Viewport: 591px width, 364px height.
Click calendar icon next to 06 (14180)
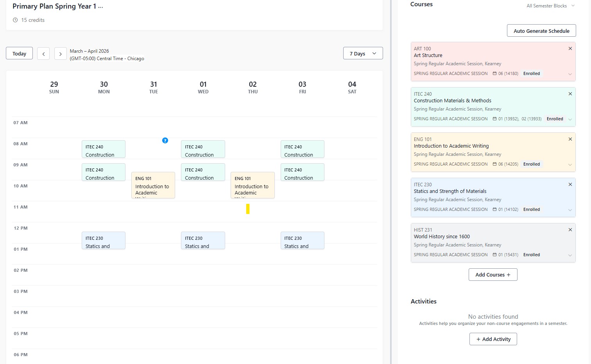tap(494, 73)
